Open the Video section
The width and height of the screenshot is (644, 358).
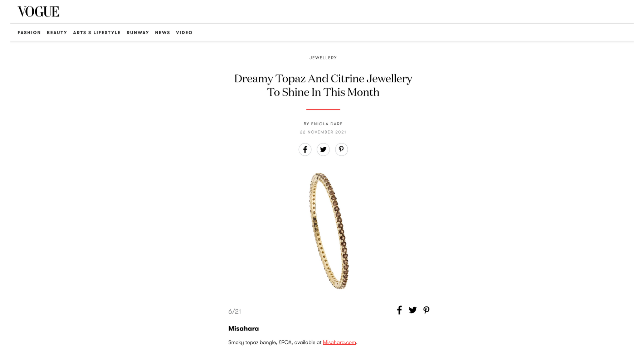pos(184,33)
